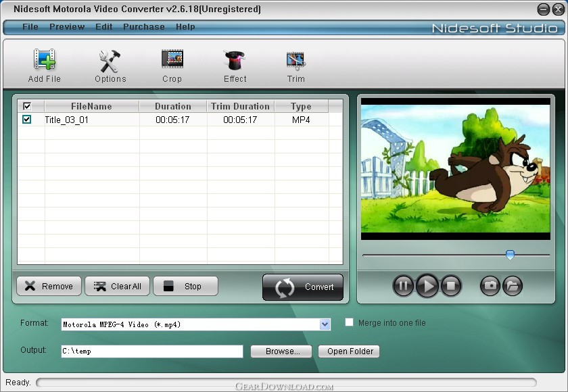
Task: Click the FileName column header
Action: [x=92, y=106]
